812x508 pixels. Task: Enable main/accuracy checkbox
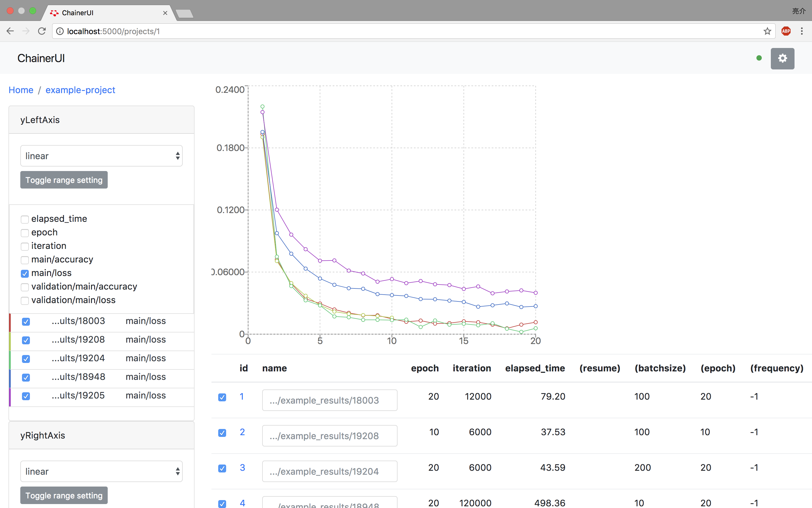25,260
